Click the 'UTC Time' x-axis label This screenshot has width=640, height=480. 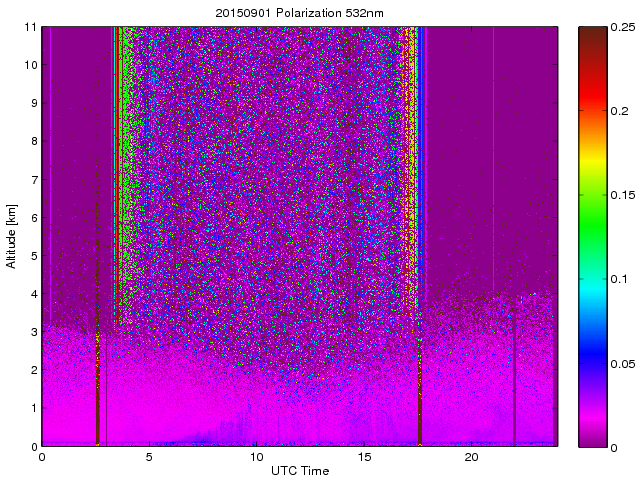click(x=299, y=470)
